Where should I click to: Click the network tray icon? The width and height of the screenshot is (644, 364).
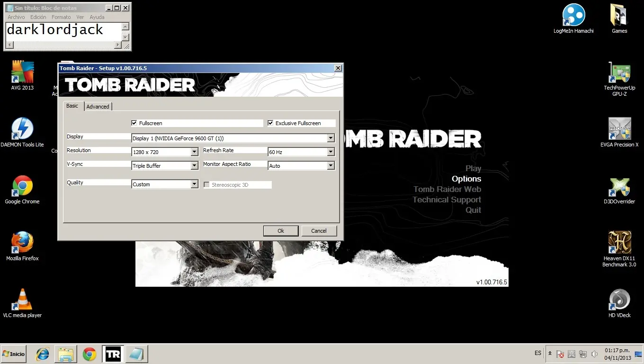click(x=583, y=354)
